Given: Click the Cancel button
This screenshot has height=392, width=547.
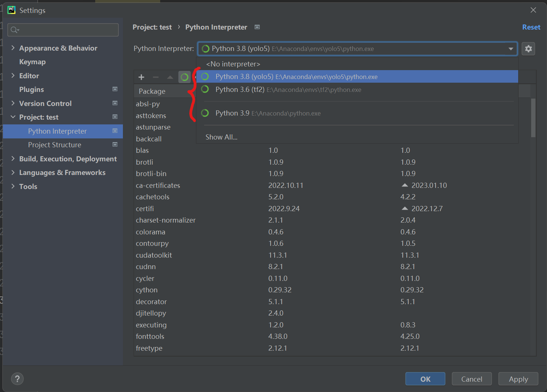Looking at the screenshot, I should (472, 379).
